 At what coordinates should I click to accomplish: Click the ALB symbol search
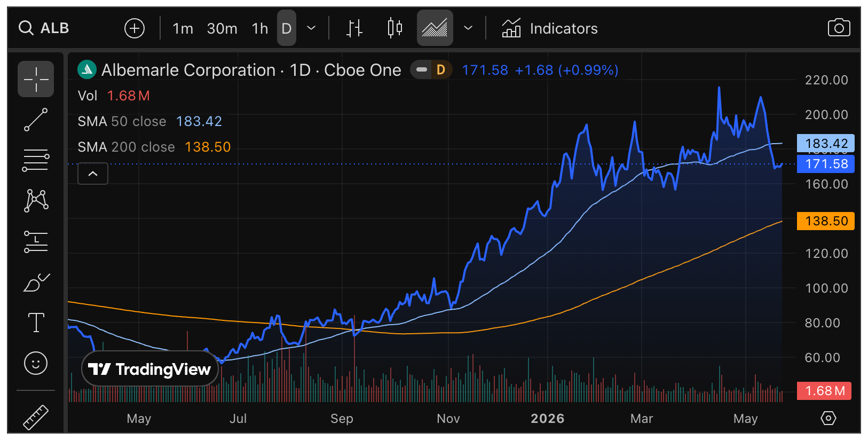(44, 28)
